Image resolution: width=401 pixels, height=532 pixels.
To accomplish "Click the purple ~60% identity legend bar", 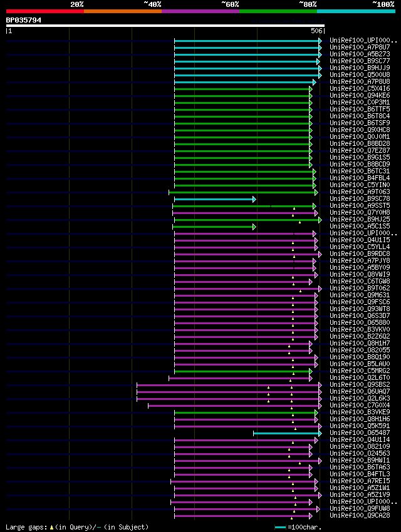I will pyautogui.click(x=200, y=11).
